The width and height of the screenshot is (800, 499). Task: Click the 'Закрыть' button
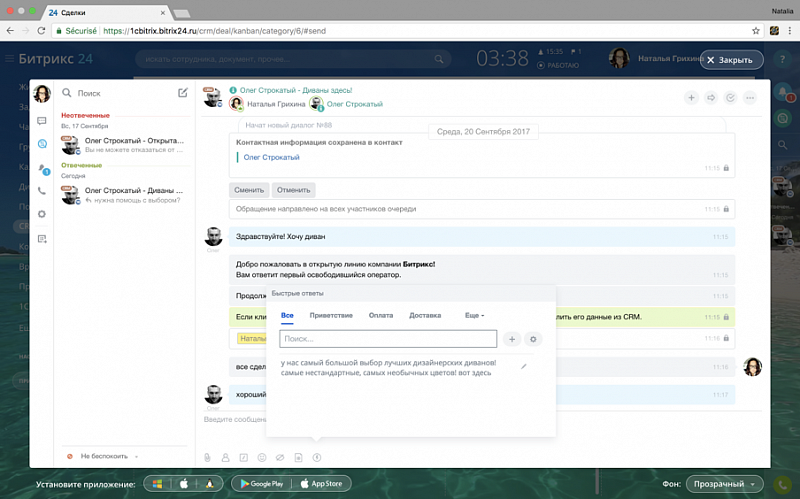[x=730, y=60]
